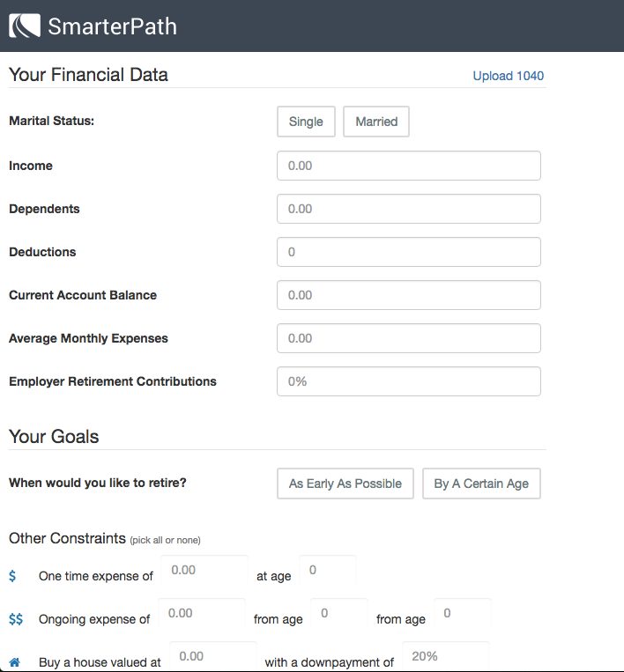Click the 'Marital Status:' label
The image size is (624, 672).
click(51, 121)
